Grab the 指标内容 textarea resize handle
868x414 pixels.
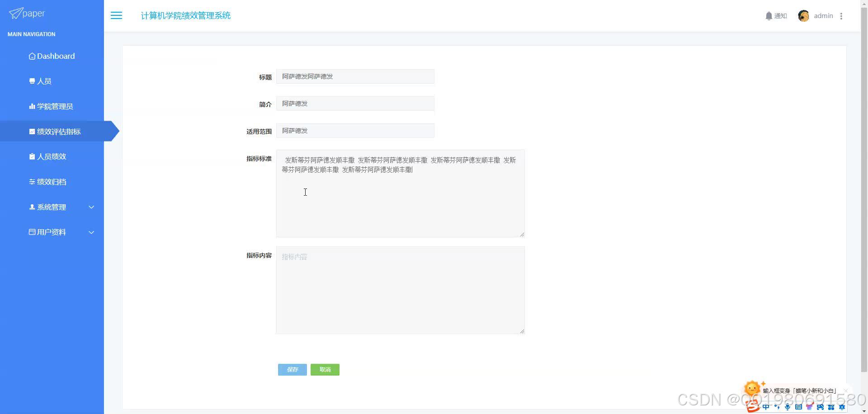(522, 331)
